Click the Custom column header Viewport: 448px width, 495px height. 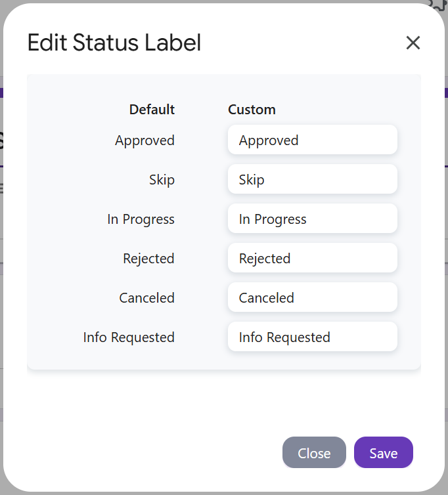point(252,110)
